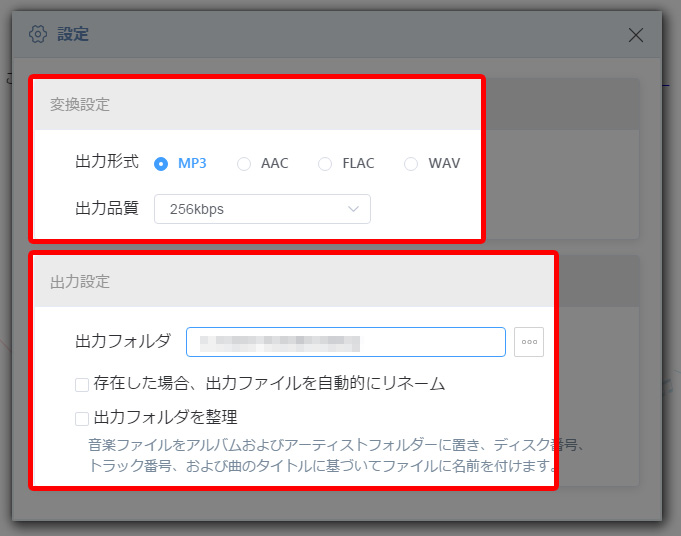
Task: Click the folder organization description text
Action: (320, 455)
